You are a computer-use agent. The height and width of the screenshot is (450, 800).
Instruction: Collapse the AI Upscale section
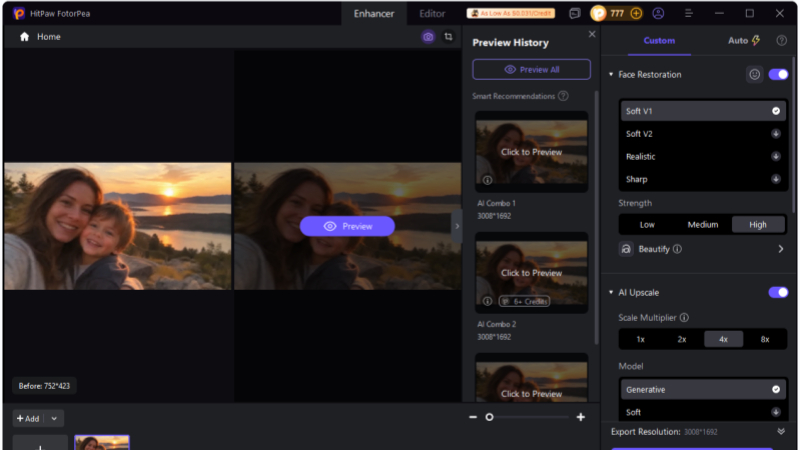[611, 292]
